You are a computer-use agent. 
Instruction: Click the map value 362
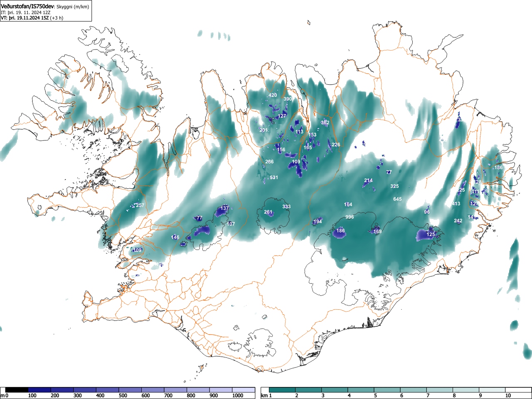coord(325,123)
